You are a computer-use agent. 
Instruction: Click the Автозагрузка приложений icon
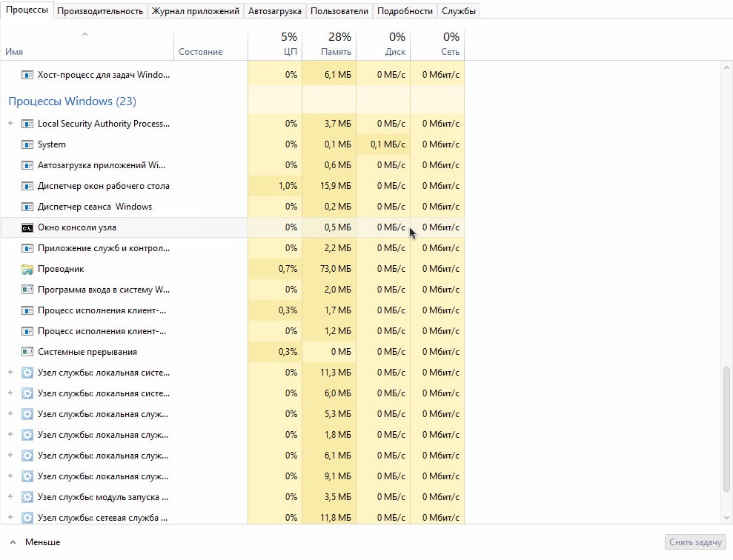[x=27, y=165]
